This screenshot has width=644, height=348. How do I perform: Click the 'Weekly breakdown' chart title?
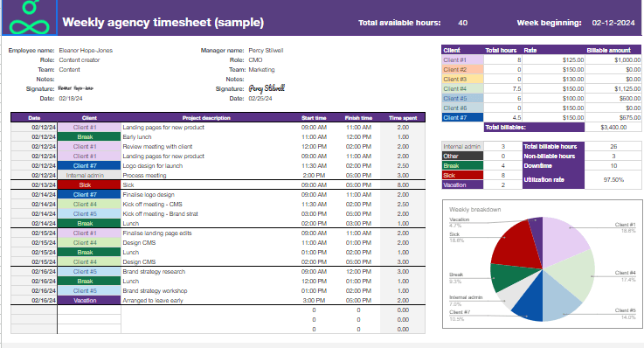point(474,210)
